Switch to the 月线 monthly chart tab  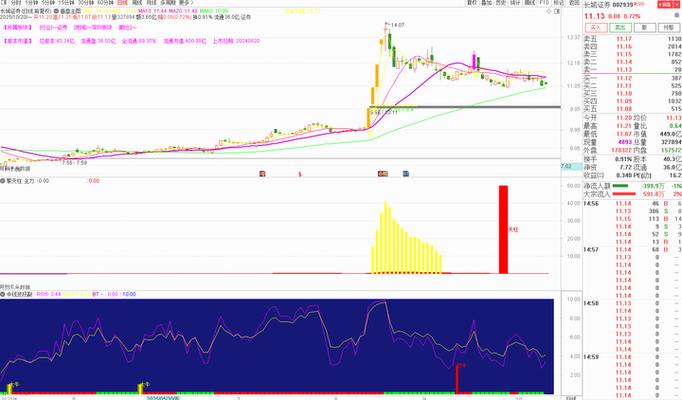coord(150,3)
